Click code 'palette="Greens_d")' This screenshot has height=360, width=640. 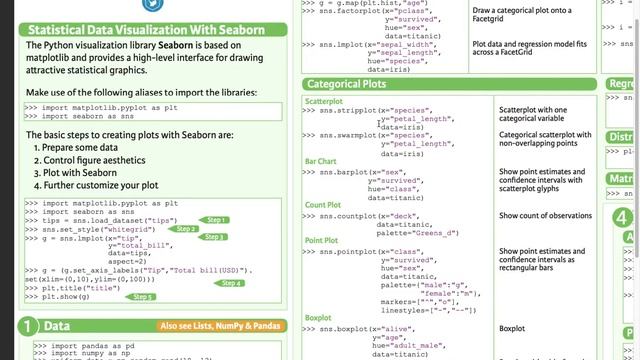(x=418, y=233)
